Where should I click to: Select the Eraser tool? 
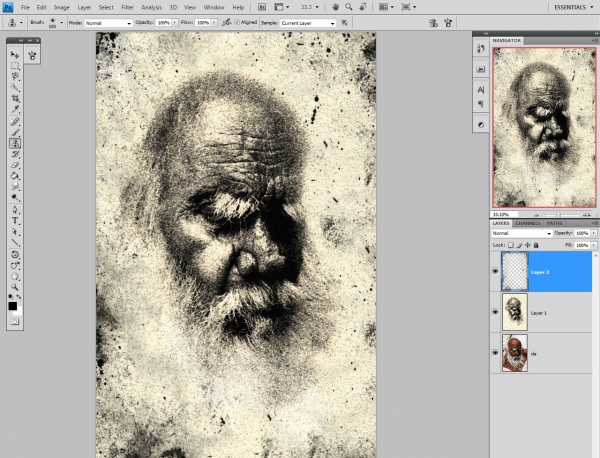[15, 165]
